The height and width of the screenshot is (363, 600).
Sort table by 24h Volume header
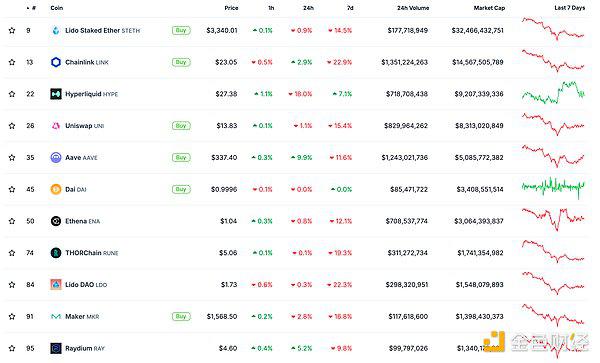[413, 8]
